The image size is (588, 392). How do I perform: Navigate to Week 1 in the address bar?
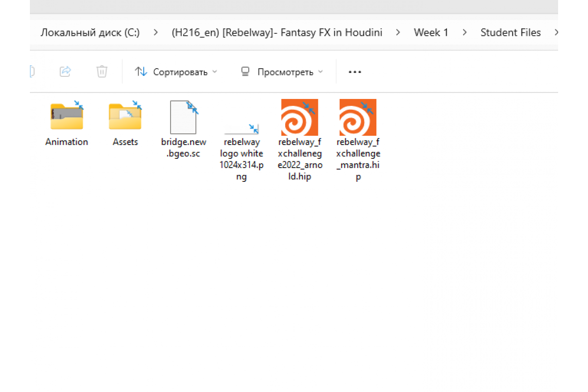click(431, 33)
